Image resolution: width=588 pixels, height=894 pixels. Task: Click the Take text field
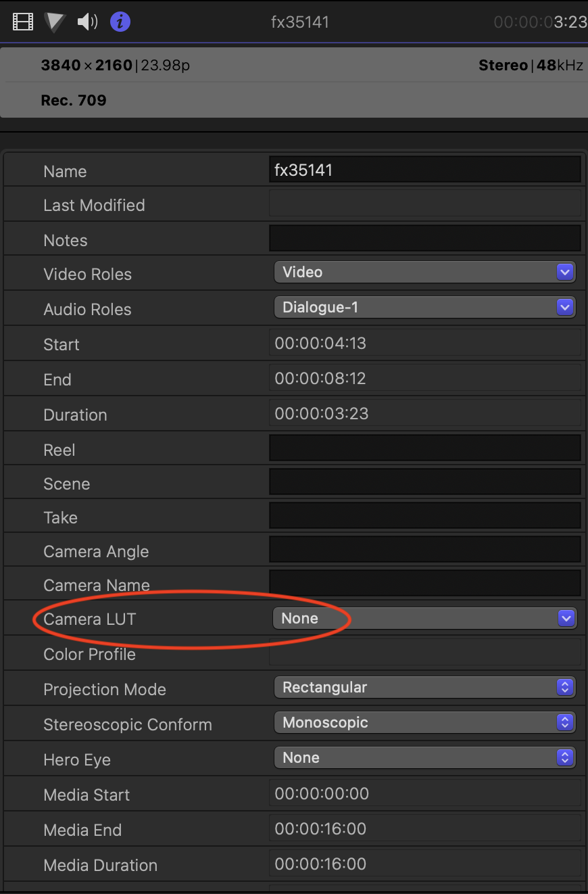point(424,516)
